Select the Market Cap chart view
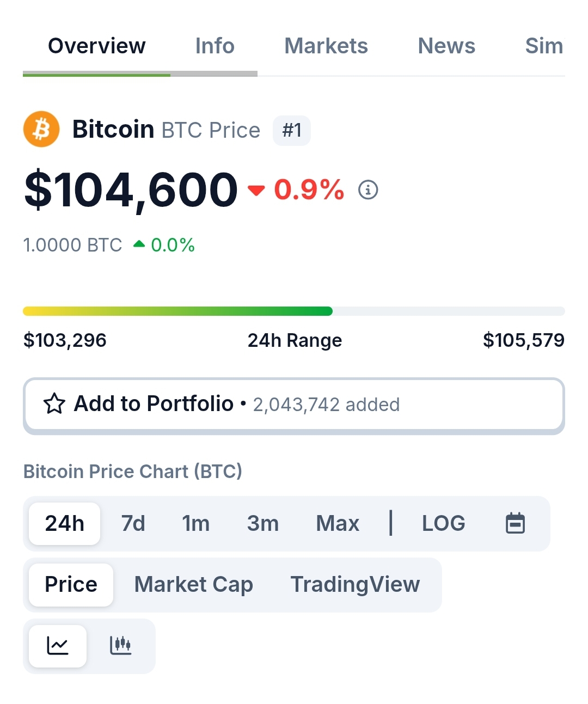The height and width of the screenshot is (704, 588). tap(194, 584)
